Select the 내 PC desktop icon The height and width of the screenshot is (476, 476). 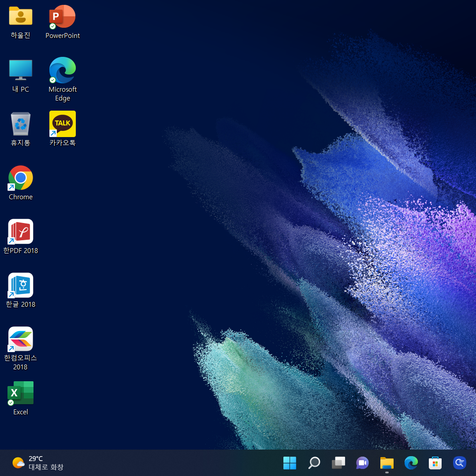point(21,70)
